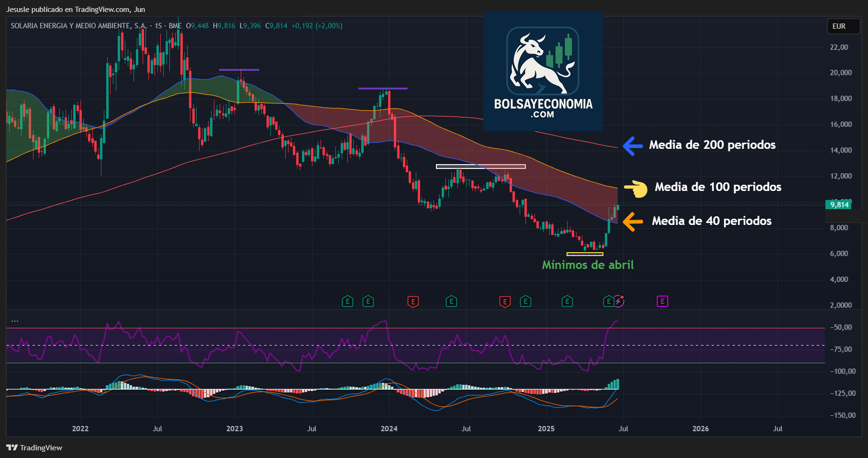Click the 1S interval label in the legend
This screenshot has height=458, width=868.
158,26
